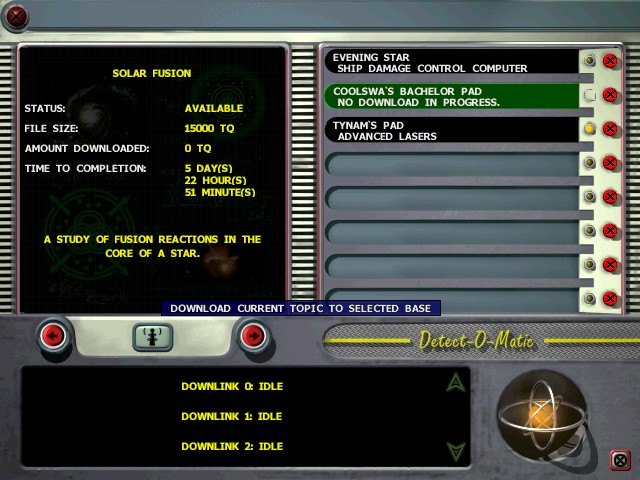Click the 15000 TQ file size value
Screen dimensions: 640x480
click(x=209, y=129)
